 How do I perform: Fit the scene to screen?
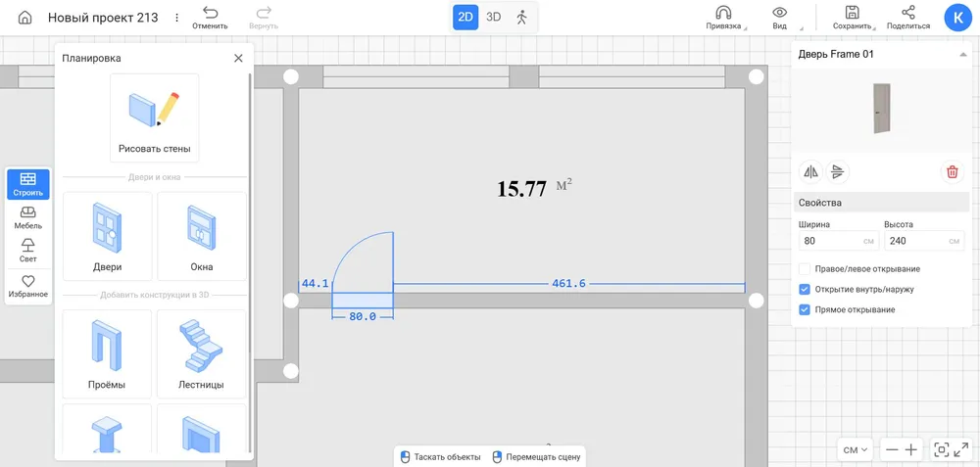coord(949,449)
